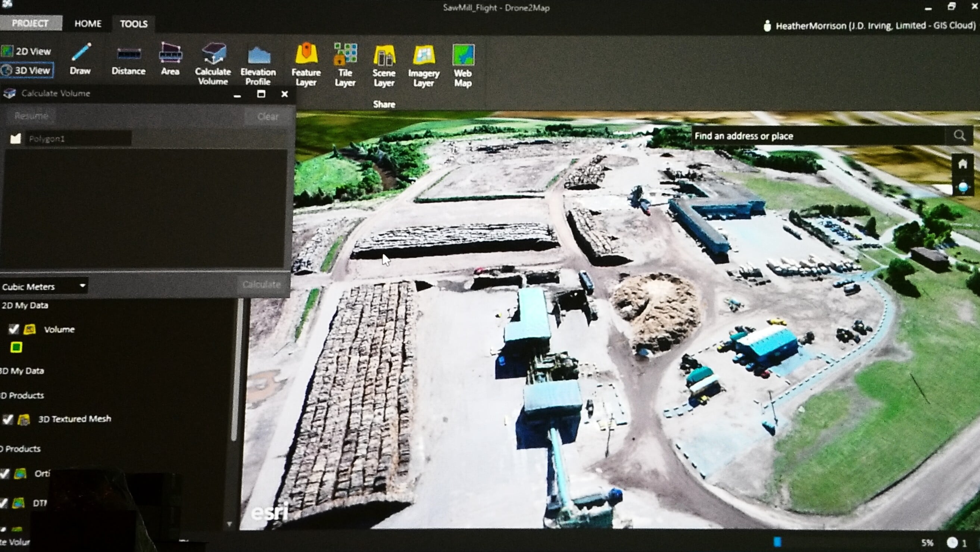
Task: Switch to 2D View
Action: (26, 51)
